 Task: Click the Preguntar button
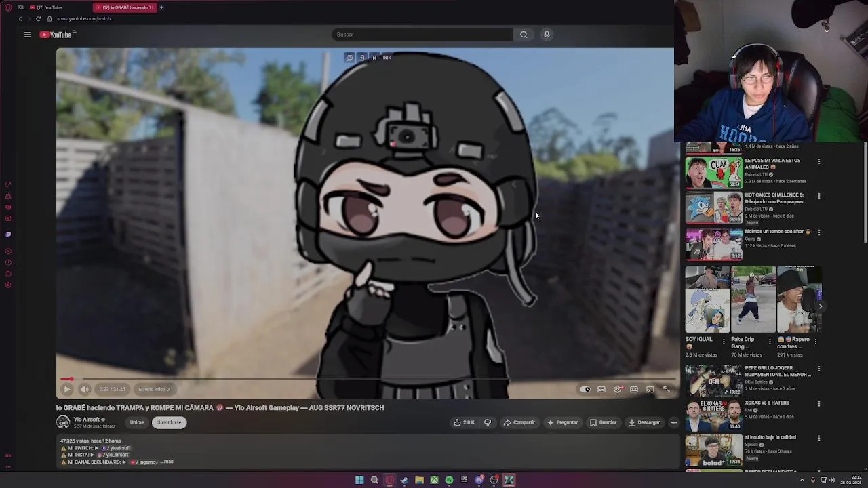tap(562, 422)
